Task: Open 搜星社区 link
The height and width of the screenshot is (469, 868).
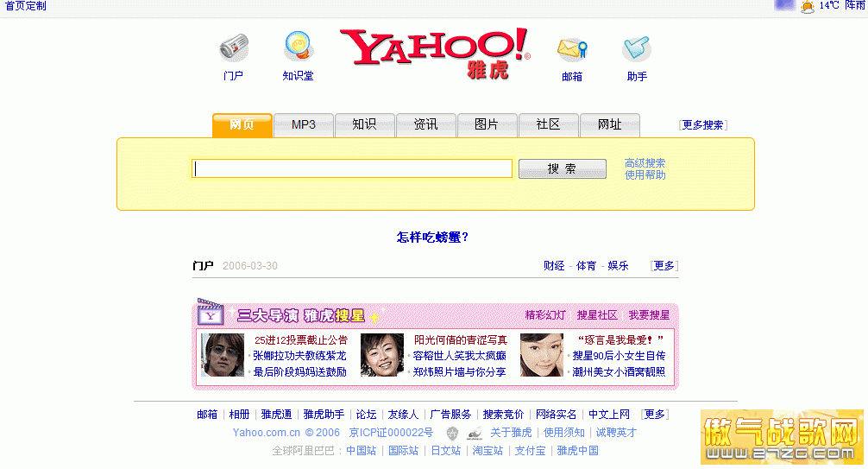Action: [597, 315]
